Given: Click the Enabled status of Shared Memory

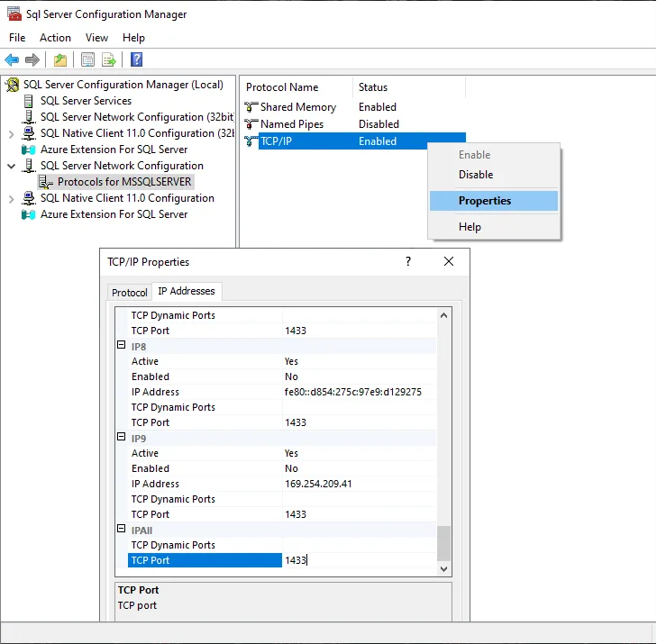Looking at the screenshot, I should coord(378,107).
